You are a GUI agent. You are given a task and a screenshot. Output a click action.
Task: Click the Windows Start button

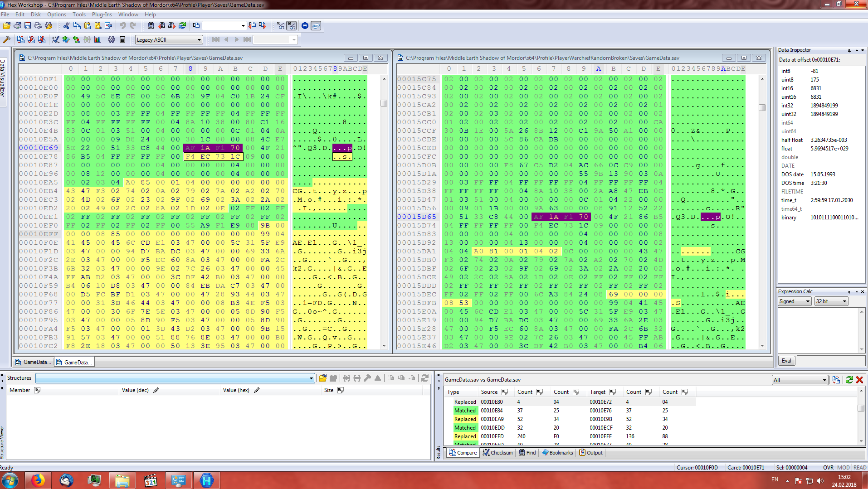point(10,480)
